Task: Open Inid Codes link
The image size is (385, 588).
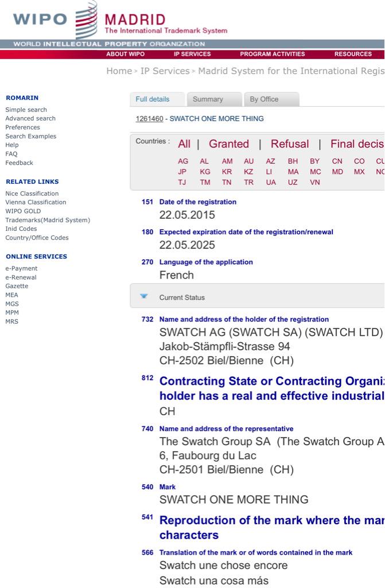Action: point(21,229)
